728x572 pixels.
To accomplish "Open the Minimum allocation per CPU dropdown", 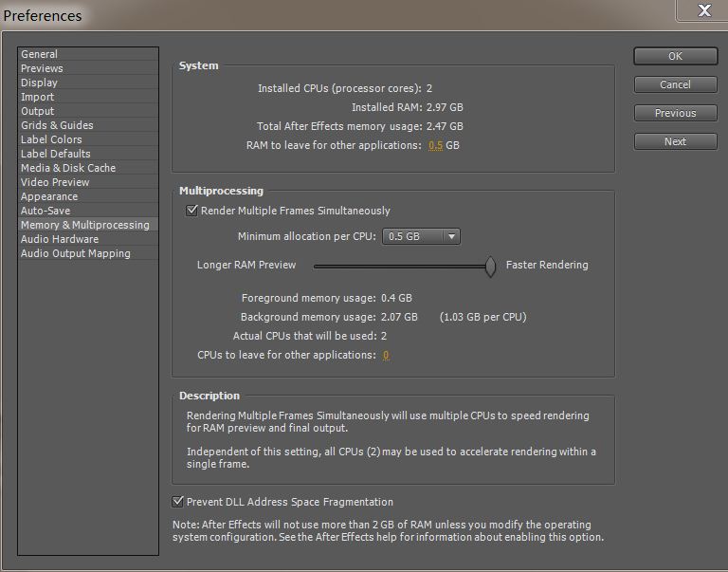I will pos(421,236).
